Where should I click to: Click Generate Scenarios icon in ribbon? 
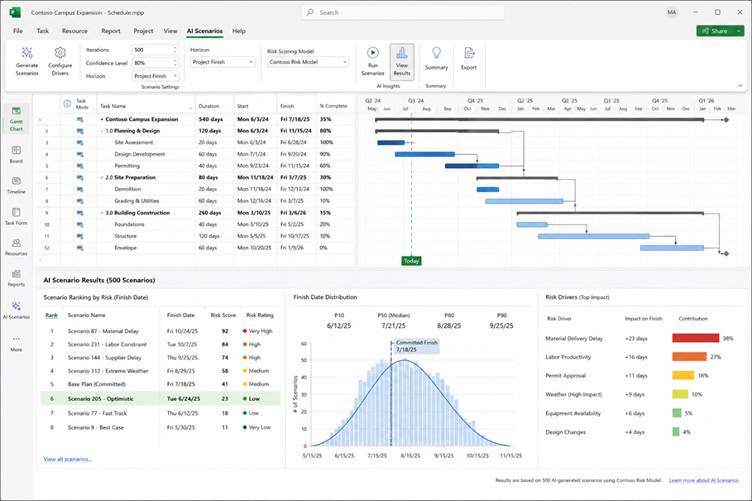pos(27,53)
